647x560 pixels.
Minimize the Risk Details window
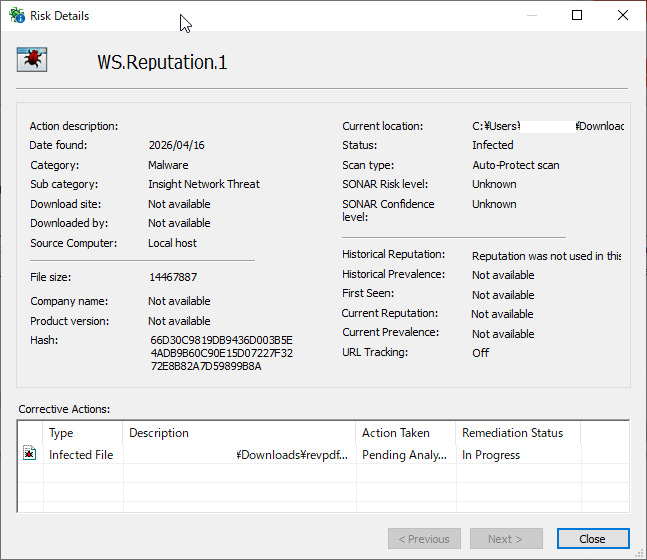point(532,15)
